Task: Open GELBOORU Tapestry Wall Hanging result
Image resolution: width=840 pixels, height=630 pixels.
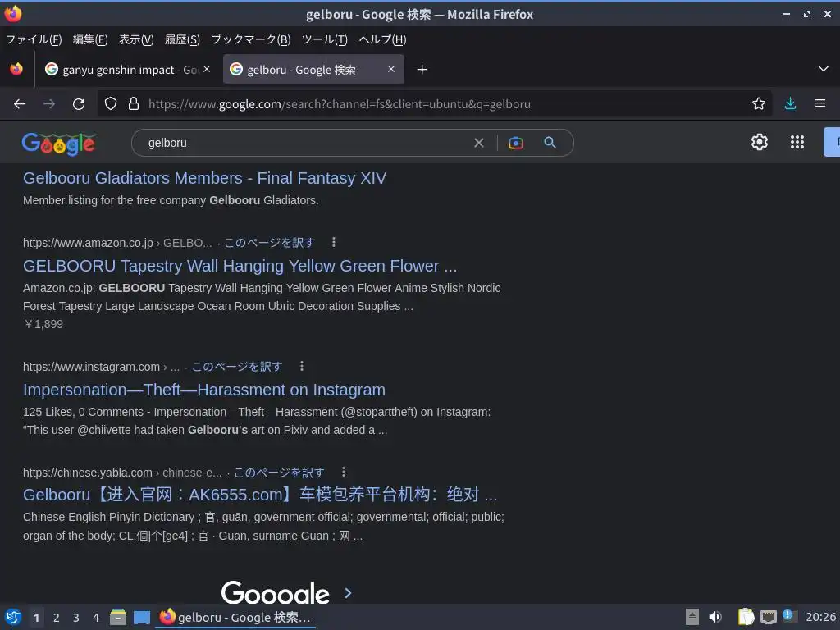Action: 240,266
